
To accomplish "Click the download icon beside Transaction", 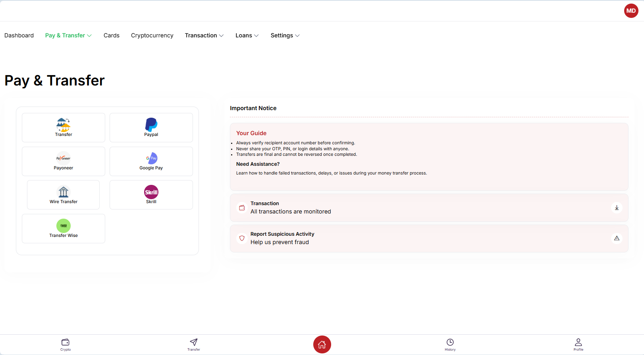I will click(617, 208).
